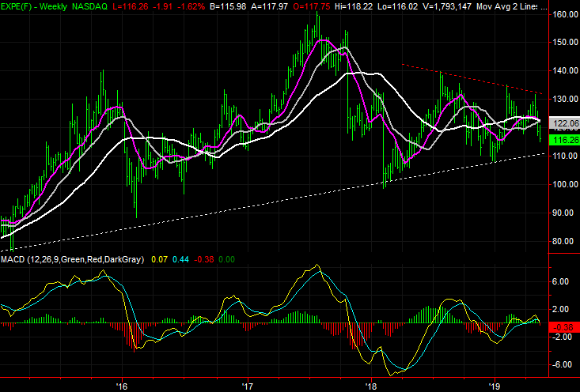Click the -2.00 MACD axis label

click(x=560, y=337)
